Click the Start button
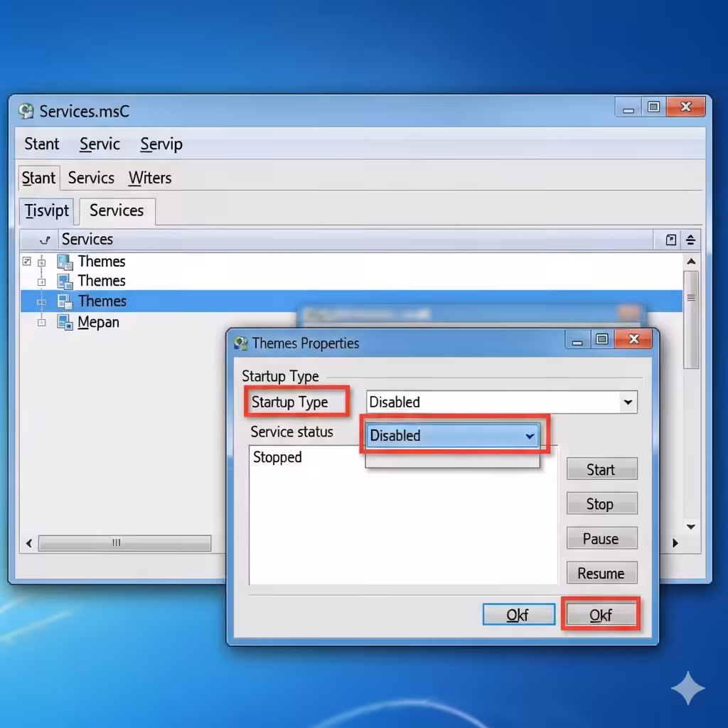Screen dimensions: 728x728 [601, 469]
